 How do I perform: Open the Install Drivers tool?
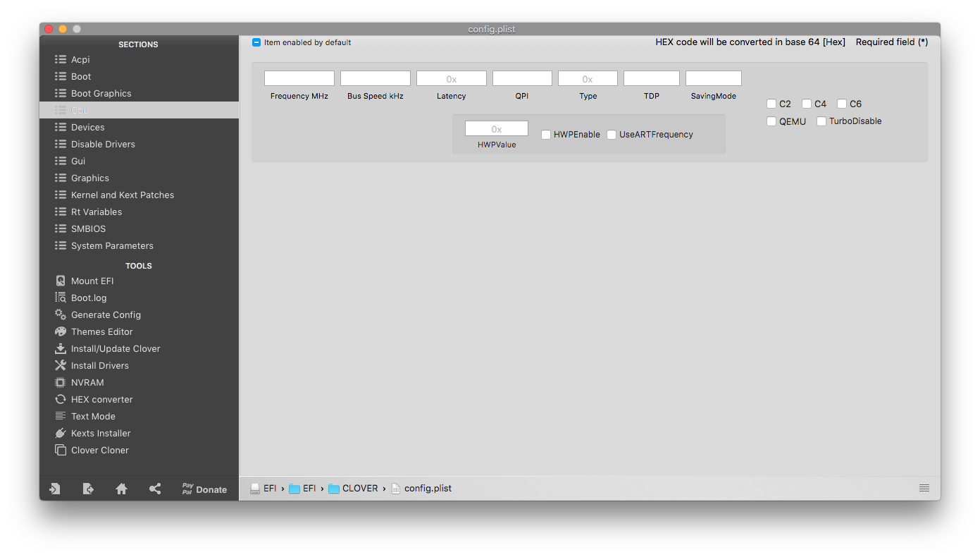139,365
